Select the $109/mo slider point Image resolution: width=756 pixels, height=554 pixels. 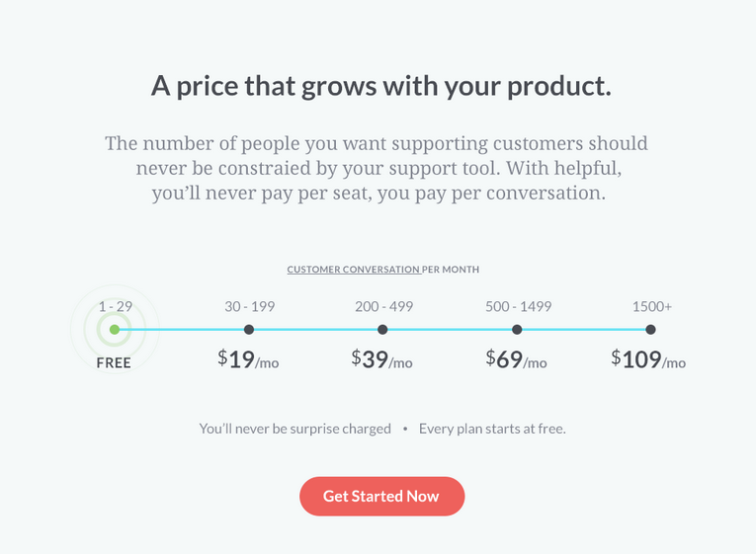tap(650, 330)
